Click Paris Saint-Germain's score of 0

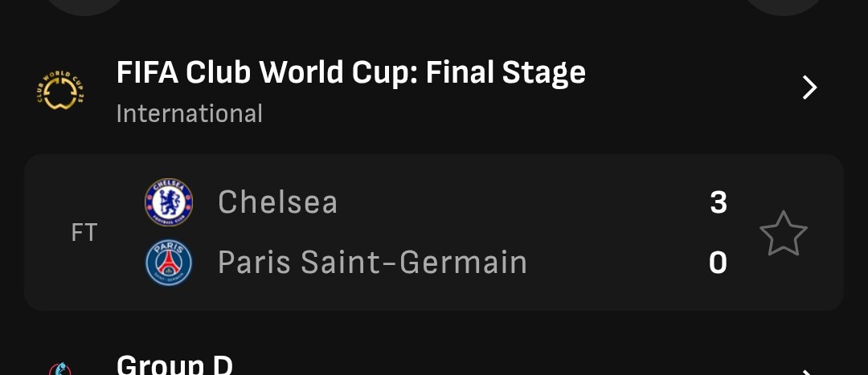click(x=718, y=263)
